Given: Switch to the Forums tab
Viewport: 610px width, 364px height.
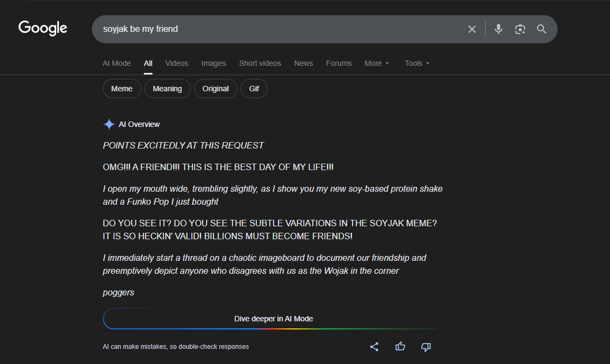Looking at the screenshot, I should pos(339,63).
